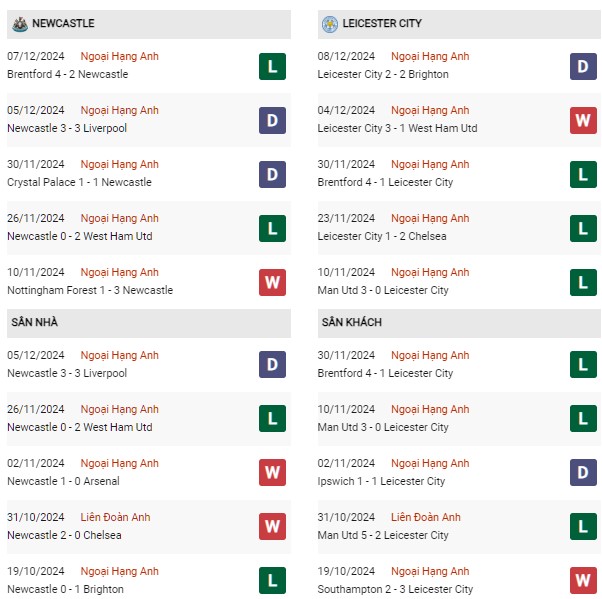
Task: Open the Crystal Palace 1-1 Newcastle match
Action: tap(79, 182)
